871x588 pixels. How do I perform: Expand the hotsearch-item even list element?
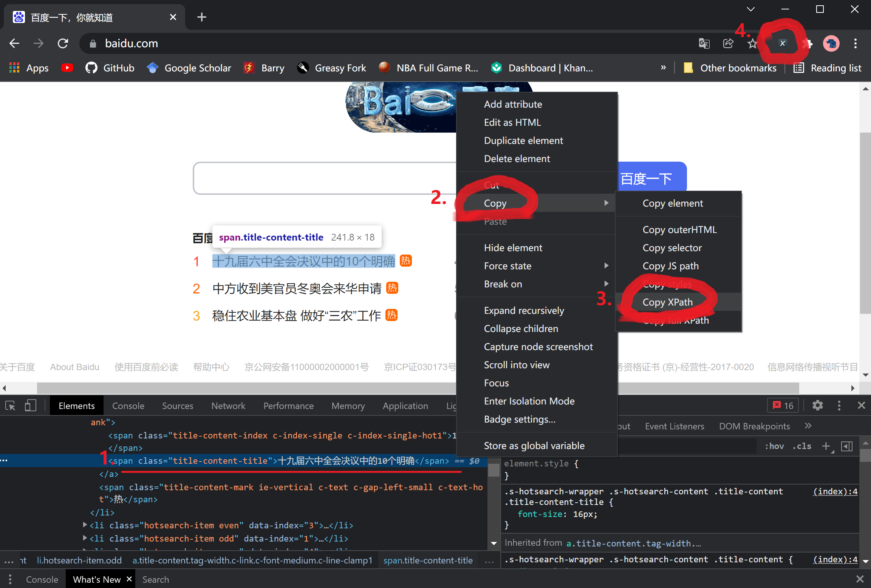85,525
